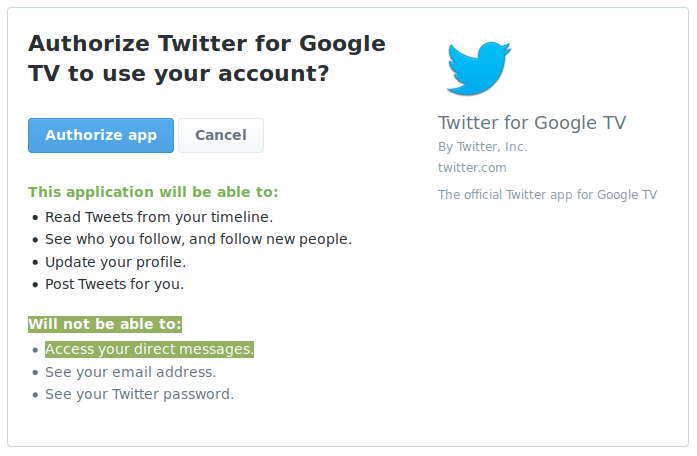This screenshot has height=456, width=697.
Task: Click the official Twitter app description text
Action: click(x=547, y=194)
